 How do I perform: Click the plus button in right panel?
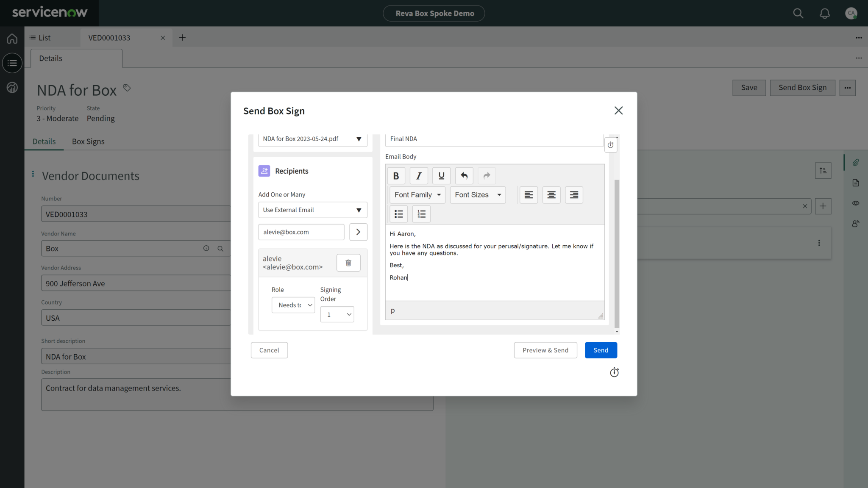(x=823, y=206)
